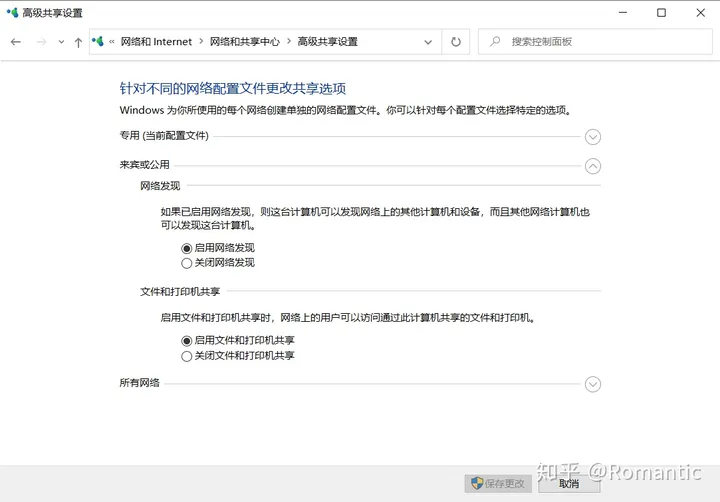Image resolution: width=720 pixels, height=502 pixels.
Task: Click the 文件和打印机共享 heading
Action: click(x=180, y=291)
